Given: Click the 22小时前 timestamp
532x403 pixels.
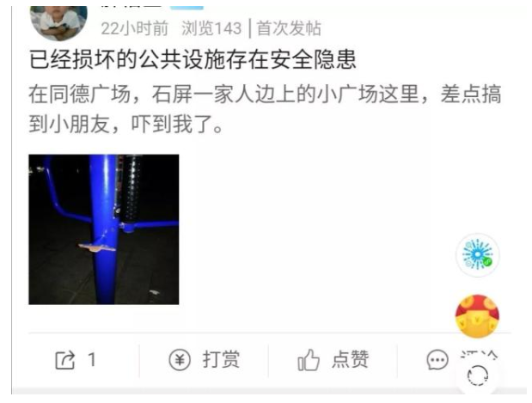Looking at the screenshot, I should pyautogui.click(x=135, y=28).
